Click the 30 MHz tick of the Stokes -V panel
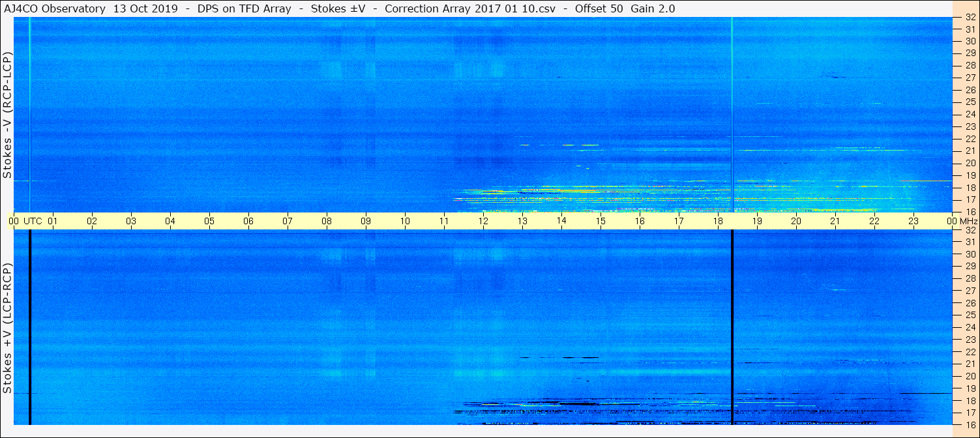The width and height of the screenshot is (980, 438). [x=970, y=41]
